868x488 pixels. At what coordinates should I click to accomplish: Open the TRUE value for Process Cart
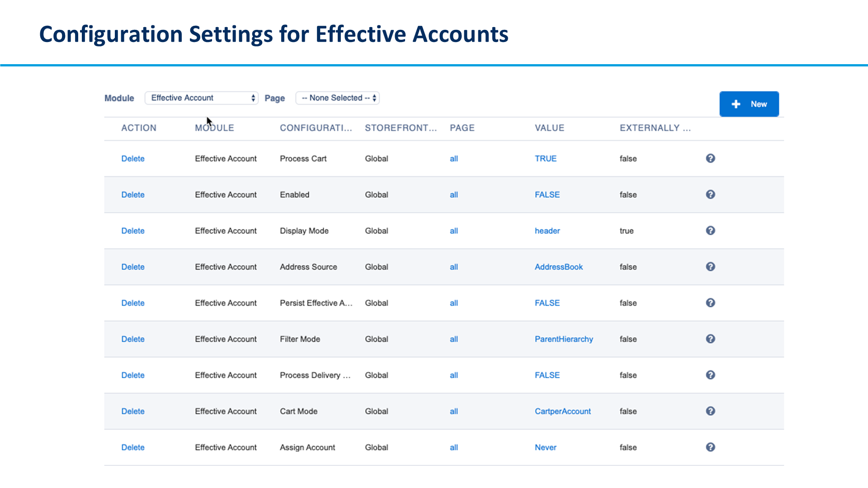coord(546,159)
